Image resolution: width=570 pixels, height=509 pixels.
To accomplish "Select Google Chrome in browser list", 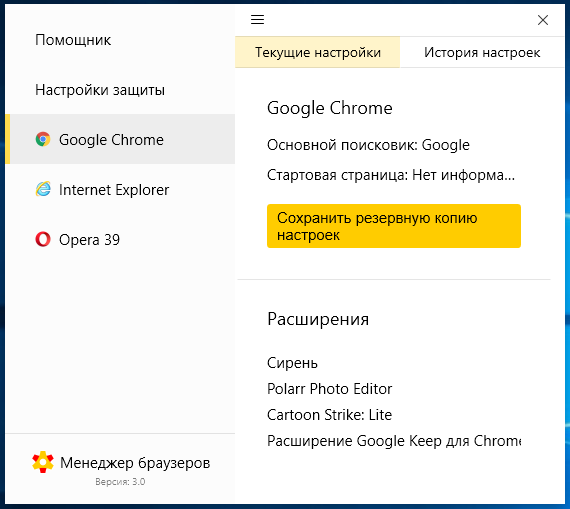I will coord(120,139).
